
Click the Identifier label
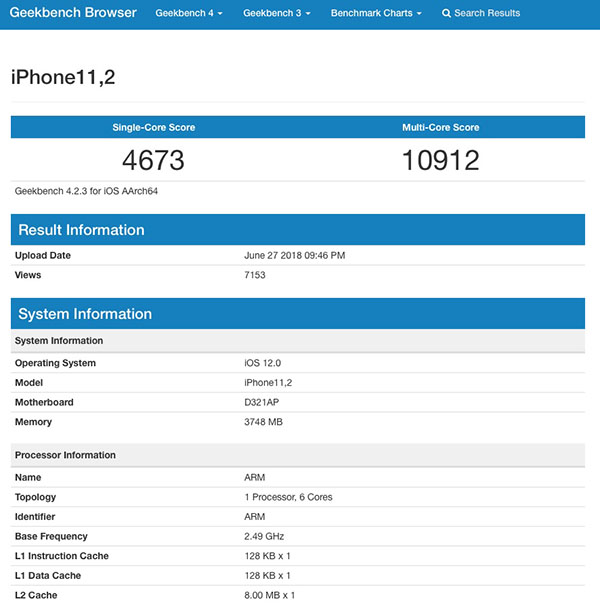pyautogui.click(x=35, y=516)
